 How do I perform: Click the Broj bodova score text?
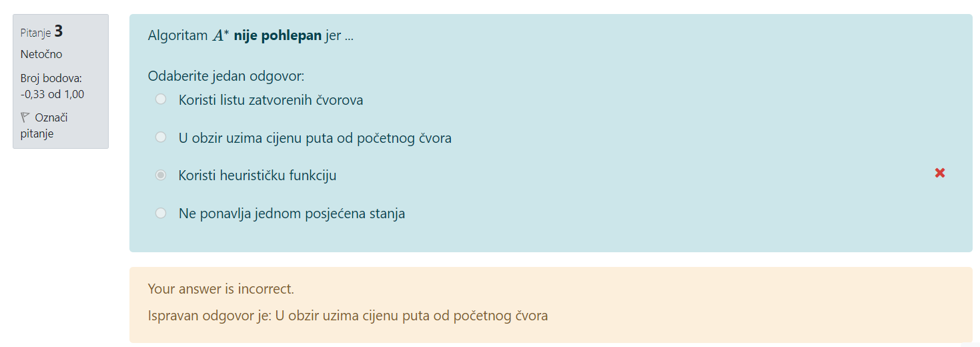53,86
